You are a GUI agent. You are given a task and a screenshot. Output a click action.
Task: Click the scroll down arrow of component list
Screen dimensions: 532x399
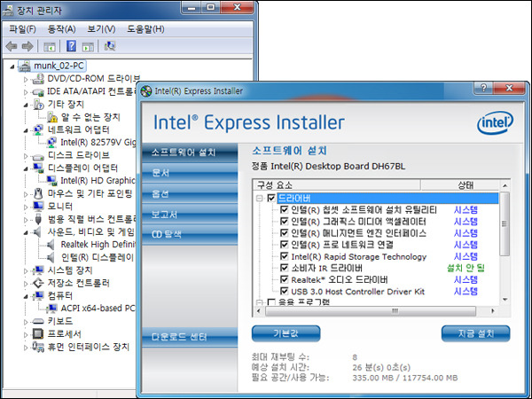click(505, 300)
